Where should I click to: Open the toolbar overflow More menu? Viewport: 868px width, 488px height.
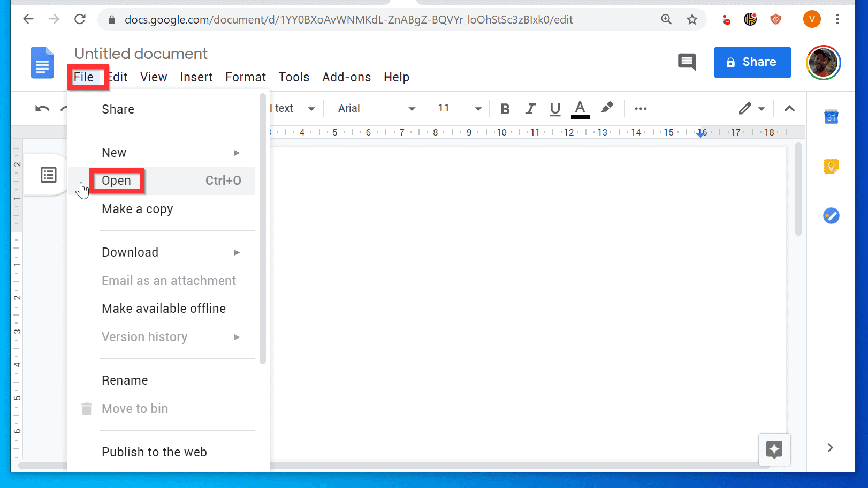coord(641,108)
